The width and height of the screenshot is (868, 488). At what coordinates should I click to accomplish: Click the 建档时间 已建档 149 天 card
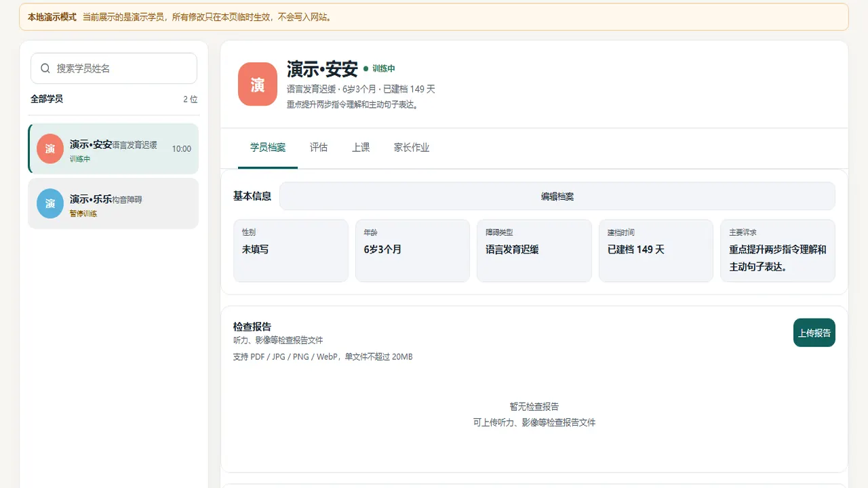click(656, 250)
